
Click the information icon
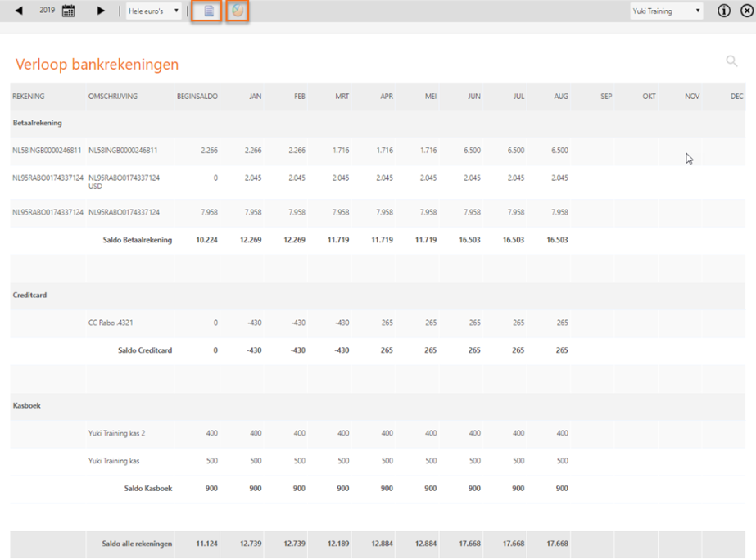[724, 11]
